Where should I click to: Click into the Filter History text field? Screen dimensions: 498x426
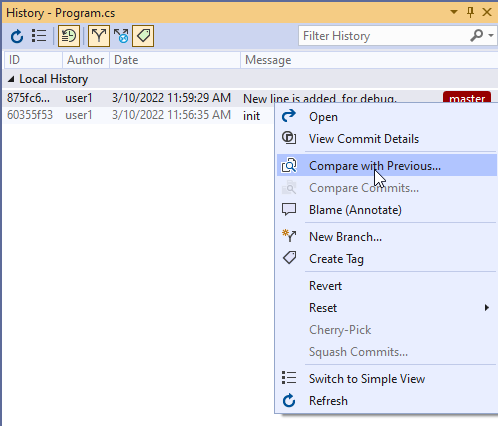383,36
